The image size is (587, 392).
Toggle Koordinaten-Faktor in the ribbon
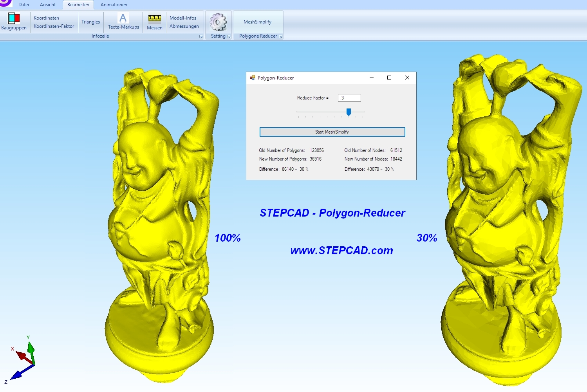point(54,26)
